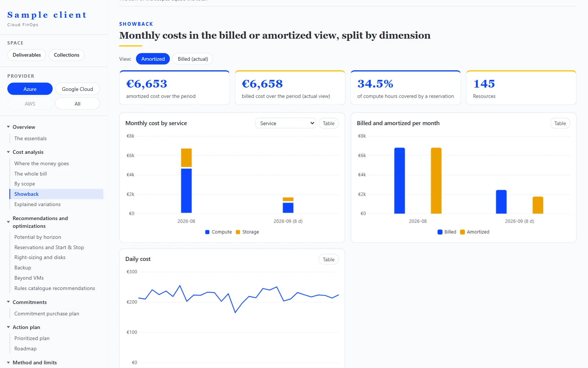Open Beyond VMs page
This screenshot has width=588, height=368.
[x=29, y=278]
